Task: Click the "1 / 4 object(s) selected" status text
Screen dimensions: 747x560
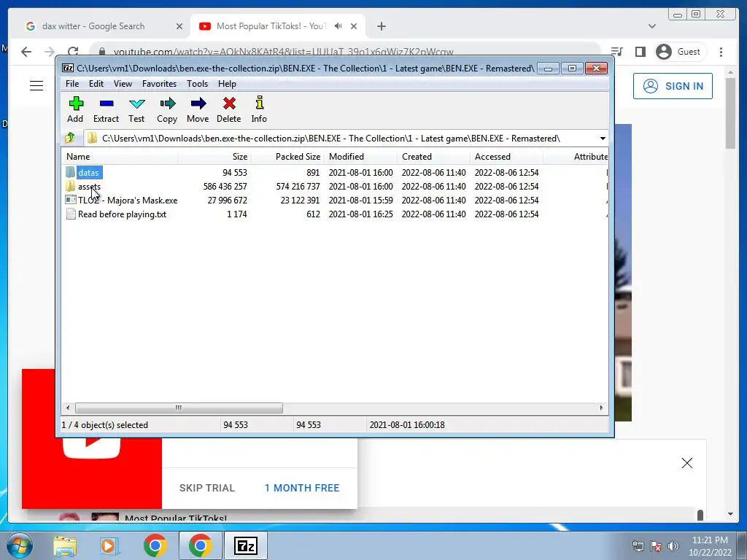Action: coord(105,425)
